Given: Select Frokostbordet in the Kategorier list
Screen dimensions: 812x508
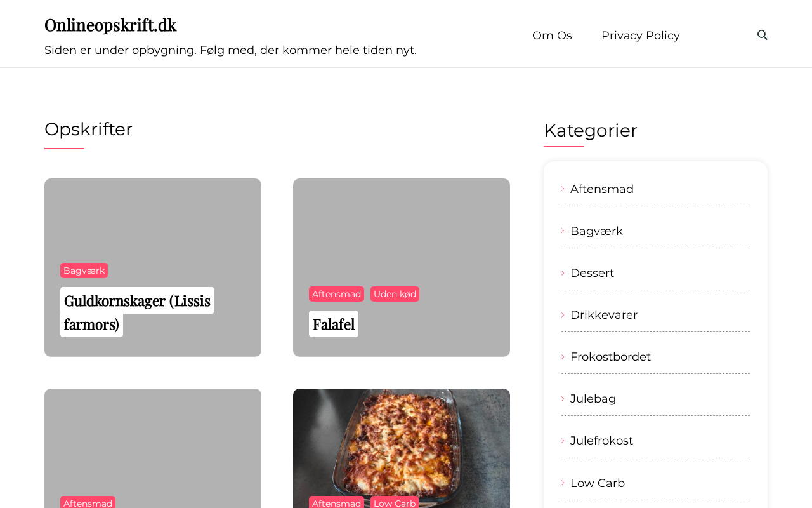Looking at the screenshot, I should tap(610, 357).
